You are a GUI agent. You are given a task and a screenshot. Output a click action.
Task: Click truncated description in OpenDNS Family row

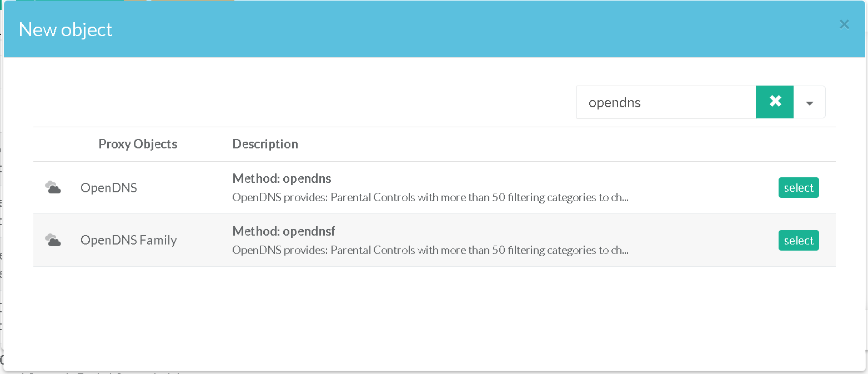[x=430, y=250]
